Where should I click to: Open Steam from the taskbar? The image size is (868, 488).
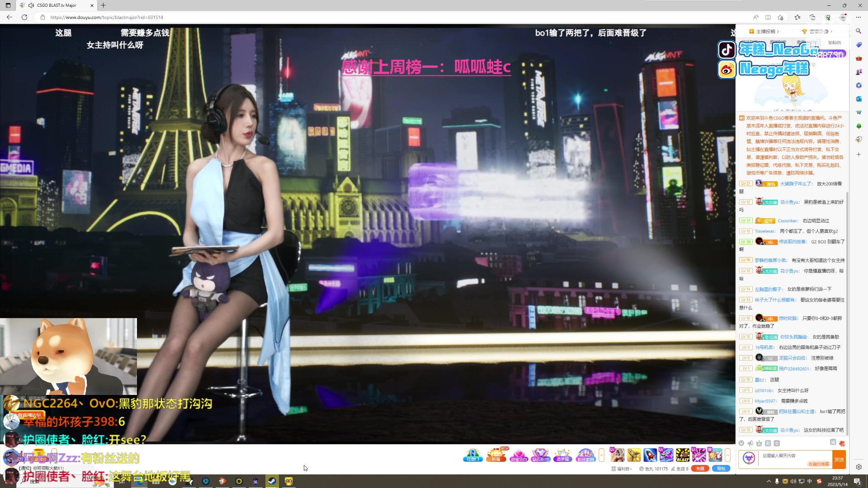click(272, 481)
